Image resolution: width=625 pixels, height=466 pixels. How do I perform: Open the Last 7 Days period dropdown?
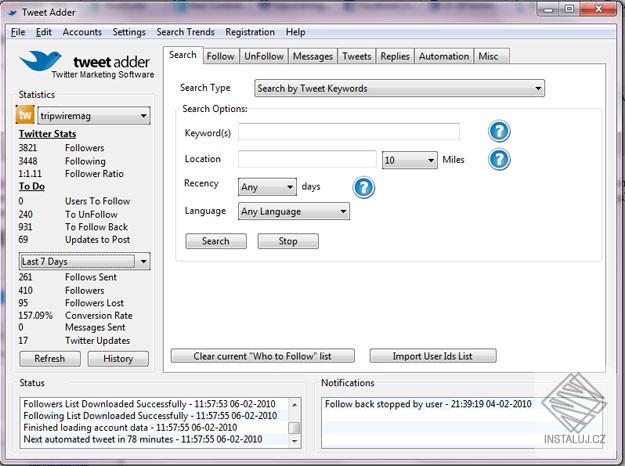(x=85, y=262)
